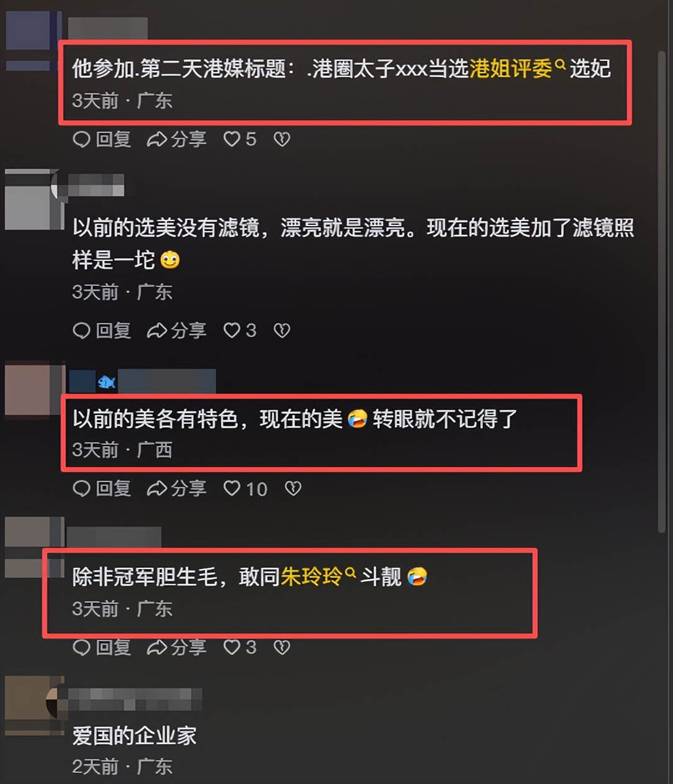Share the 冠军胆生毛 comment
This screenshot has width=673, height=784.
tap(177, 647)
